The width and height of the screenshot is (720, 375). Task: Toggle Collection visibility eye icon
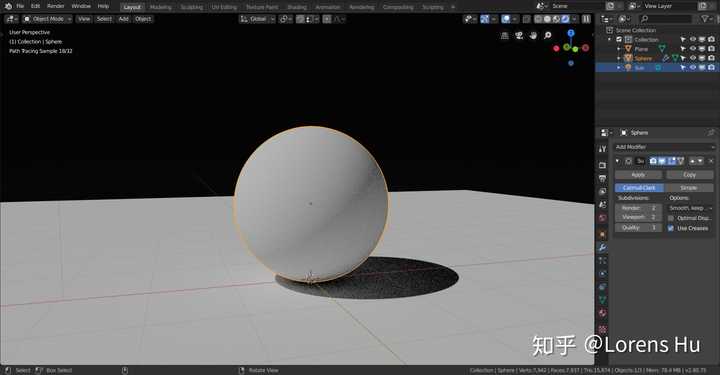click(x=692, y=39)
